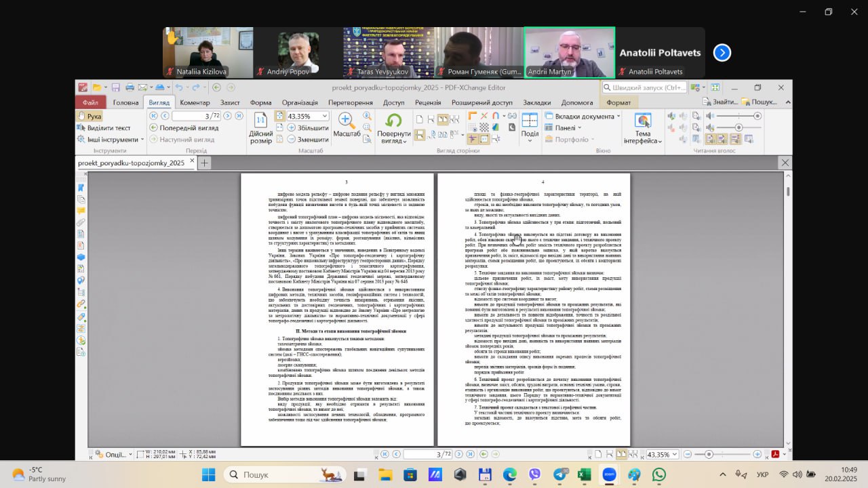
Task: Click scroll arrow next to Anatolii Poltavets video
Action: 722,53
